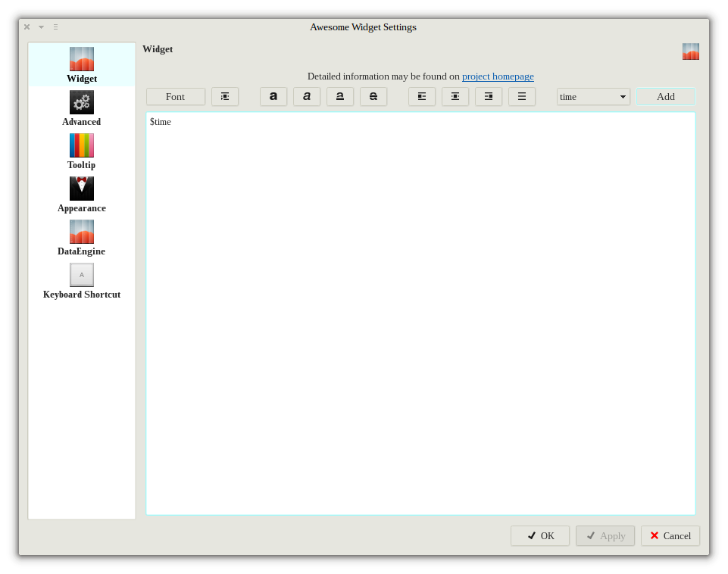
Task: Open the window menu arrow in titlebar
Action: 41,27
